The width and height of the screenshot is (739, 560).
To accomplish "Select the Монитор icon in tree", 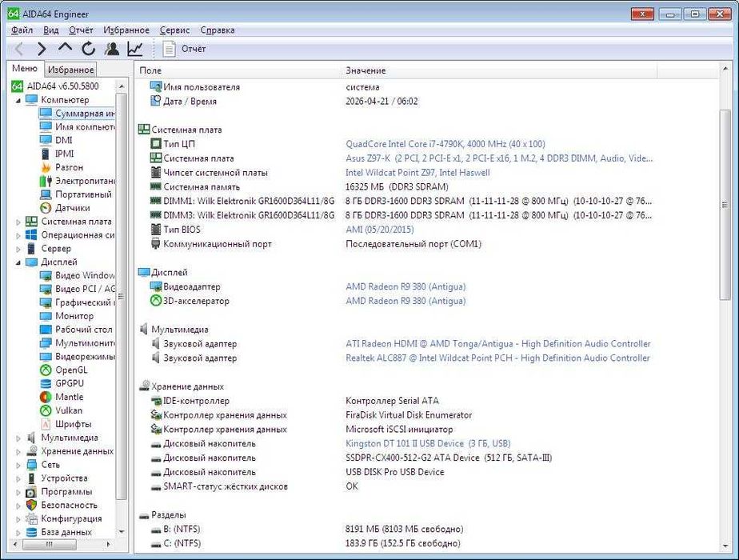I will click(46, 316).
